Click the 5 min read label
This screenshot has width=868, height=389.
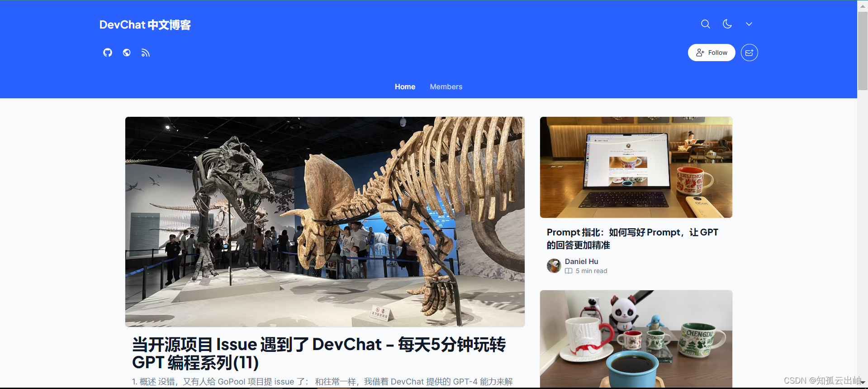tap(591, 271)
